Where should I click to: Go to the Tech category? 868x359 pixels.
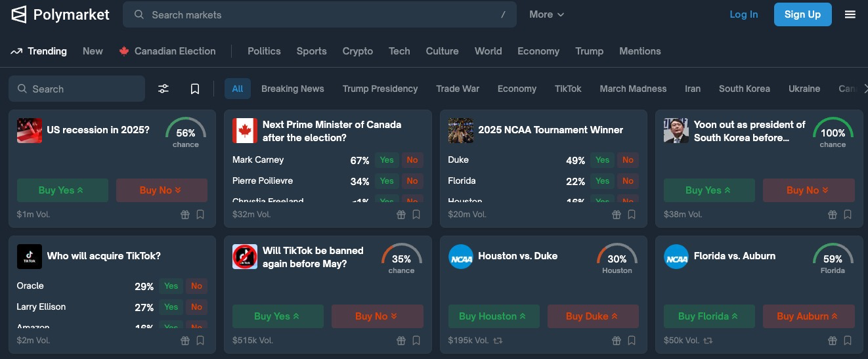[399, 51]
